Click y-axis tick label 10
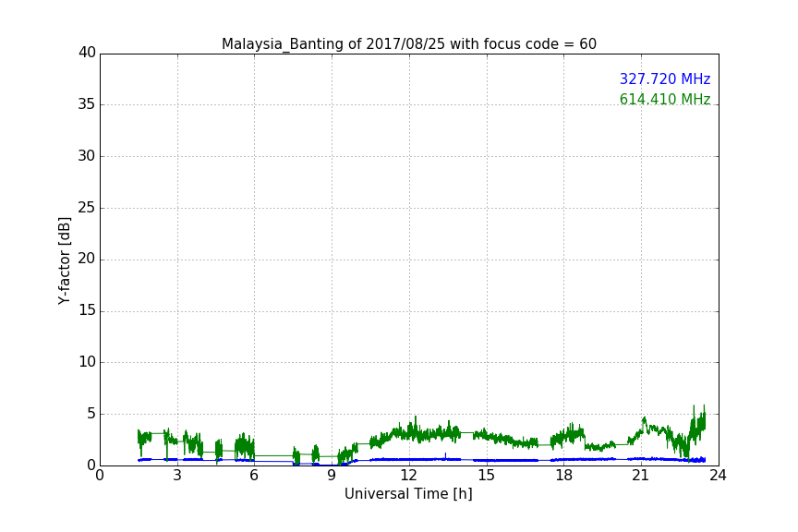This screenshot has width=798, height=532. pos(87,362)
